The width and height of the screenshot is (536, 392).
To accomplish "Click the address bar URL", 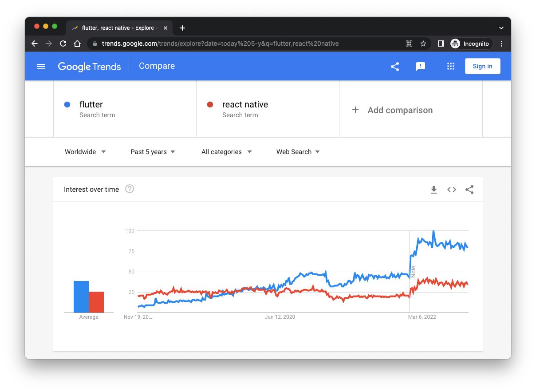I will (x=220, y=44).
